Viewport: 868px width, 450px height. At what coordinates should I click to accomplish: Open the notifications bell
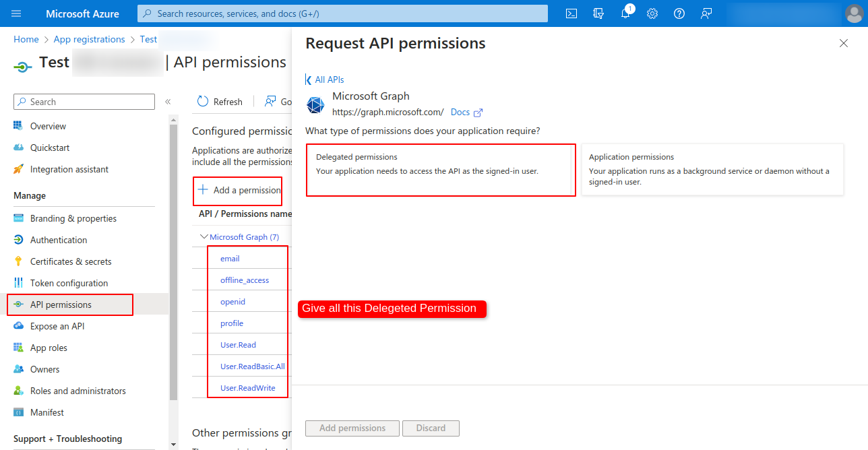tap(626, 13)
